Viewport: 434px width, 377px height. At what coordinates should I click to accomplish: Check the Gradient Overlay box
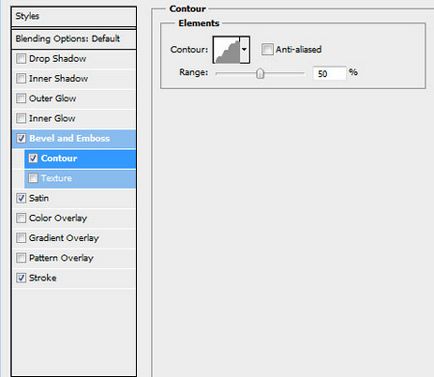[21, 238]
